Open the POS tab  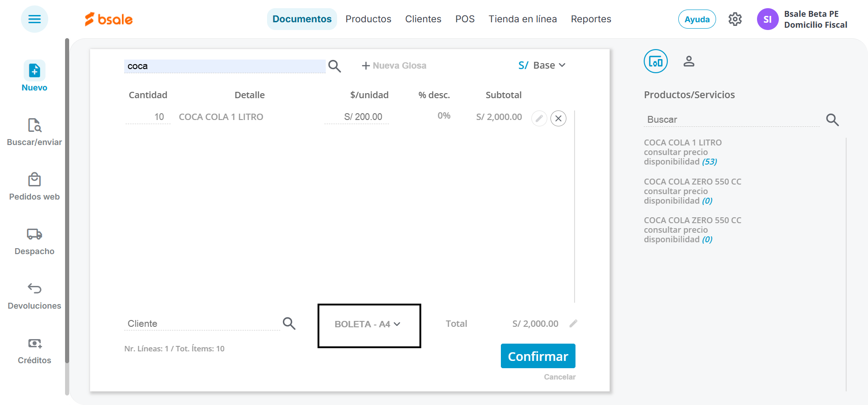click(465, 19)
